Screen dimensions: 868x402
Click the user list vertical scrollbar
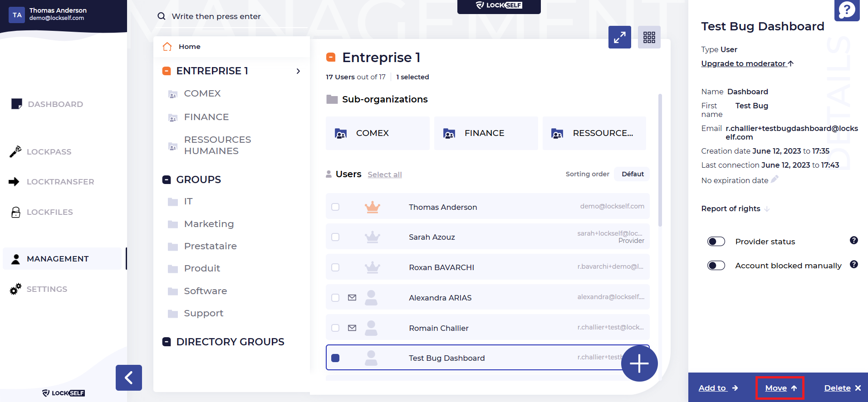click(x=660, y=160)
